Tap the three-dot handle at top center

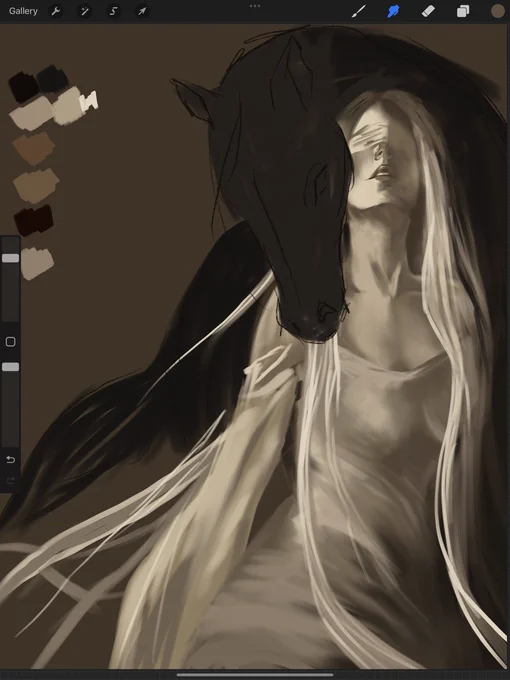(x=255, y=6)
